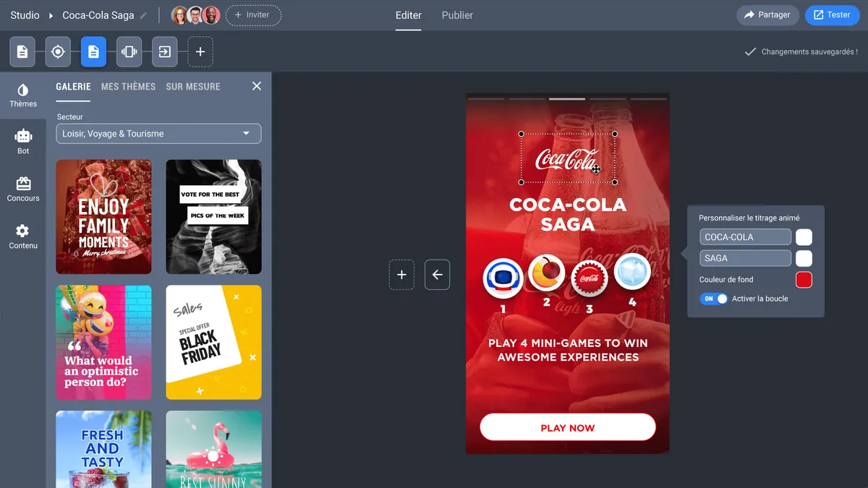868x488 pixels.
Task: Go back with the left arrow button
Action: point(437,275)
